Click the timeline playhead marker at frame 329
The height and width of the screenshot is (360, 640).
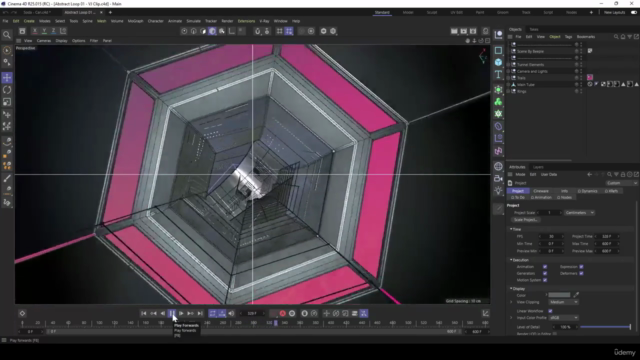point(276,323)
